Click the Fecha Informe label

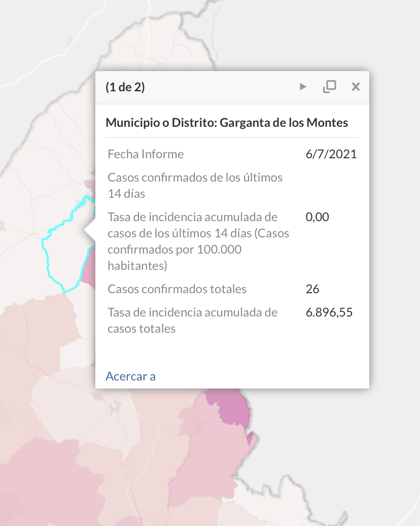[146, 154]
